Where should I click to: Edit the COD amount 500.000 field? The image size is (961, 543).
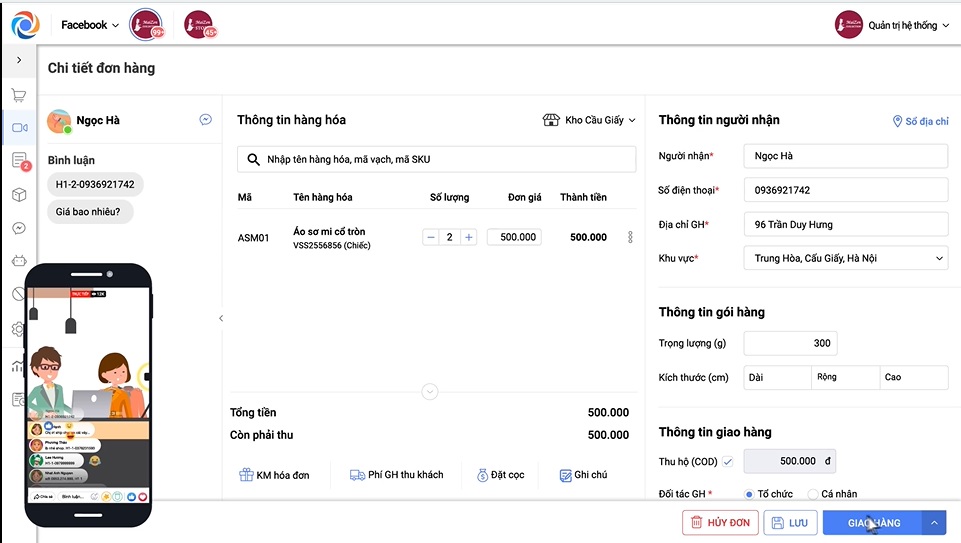[790, 461]
